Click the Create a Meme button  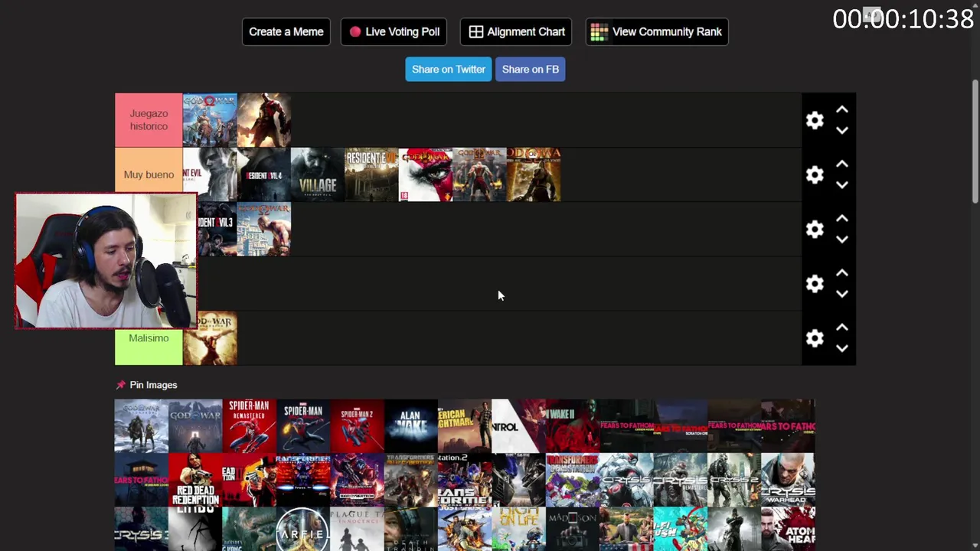(286, 31)
